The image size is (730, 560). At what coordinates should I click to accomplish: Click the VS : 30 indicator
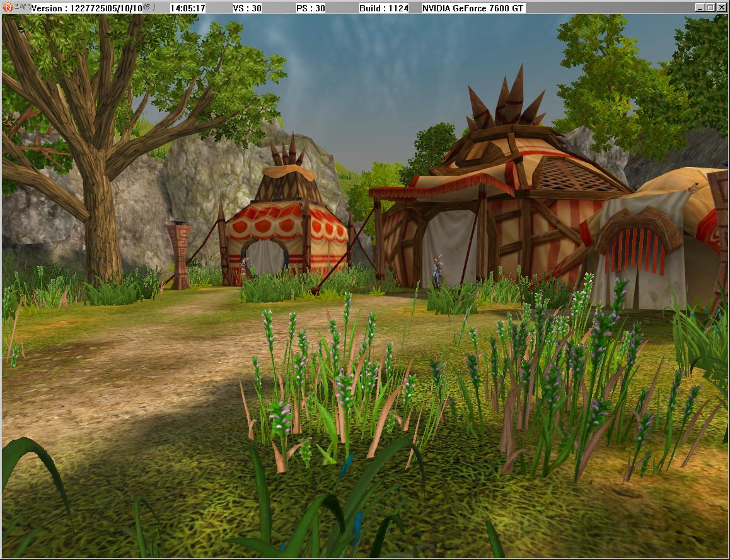247,8
